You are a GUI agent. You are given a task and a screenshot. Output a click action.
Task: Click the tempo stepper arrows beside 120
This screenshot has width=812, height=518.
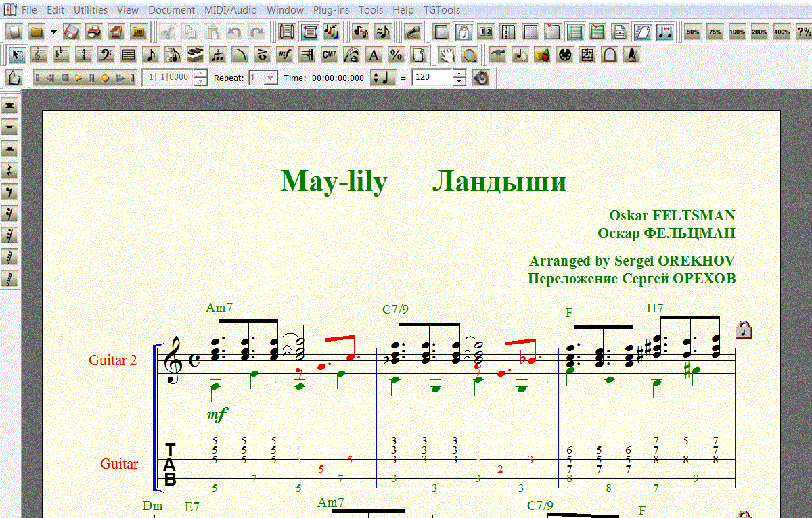pos(459,78)
